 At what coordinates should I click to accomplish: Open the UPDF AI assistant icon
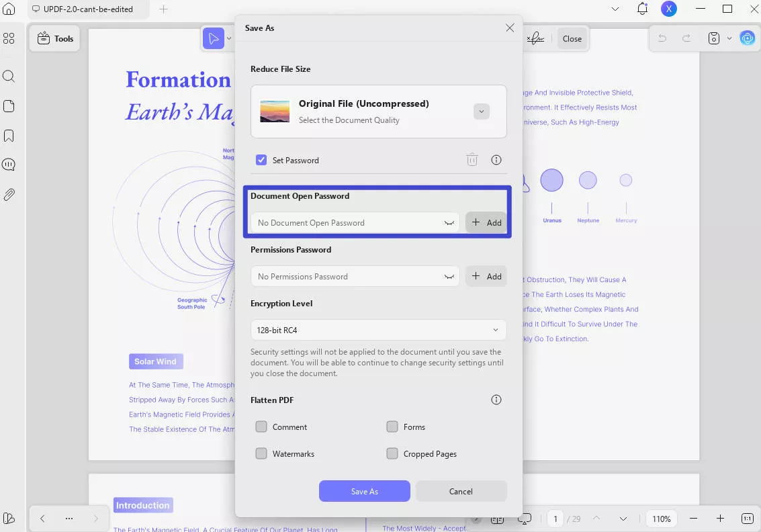tap(748, 38)
